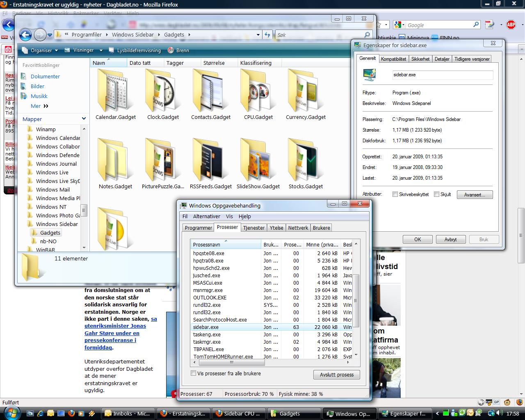Open Kompatibilitet tab in properties
525x420 pixels.
pyautogui.click(x=393, y=59)
